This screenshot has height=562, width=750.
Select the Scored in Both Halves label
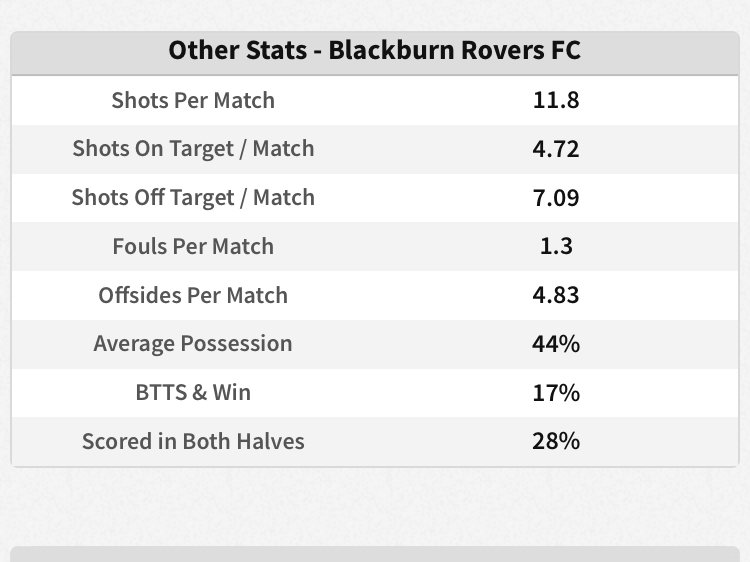(x=193, y=441)
